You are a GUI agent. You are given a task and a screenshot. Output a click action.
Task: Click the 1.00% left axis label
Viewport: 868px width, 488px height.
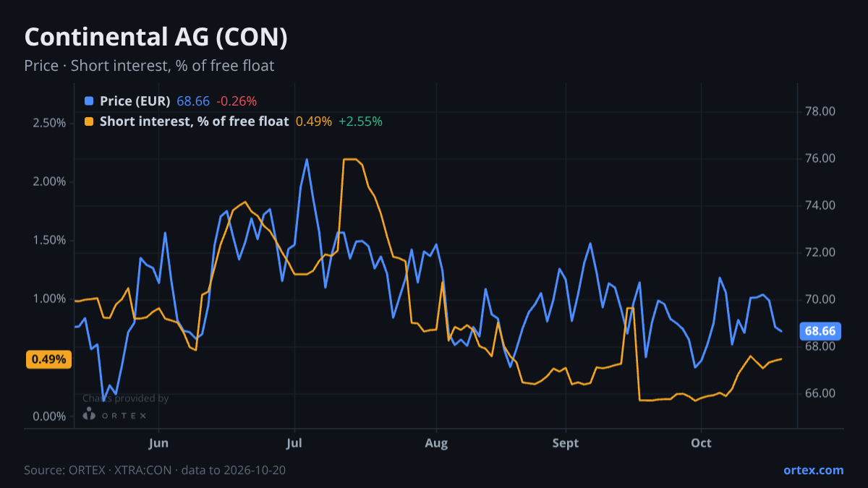[x=49, y=299]
